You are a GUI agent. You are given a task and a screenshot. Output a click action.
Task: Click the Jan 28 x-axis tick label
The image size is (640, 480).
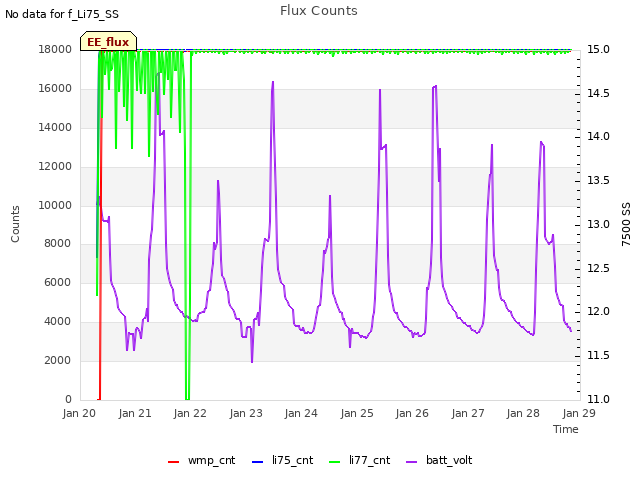[523, 413]
